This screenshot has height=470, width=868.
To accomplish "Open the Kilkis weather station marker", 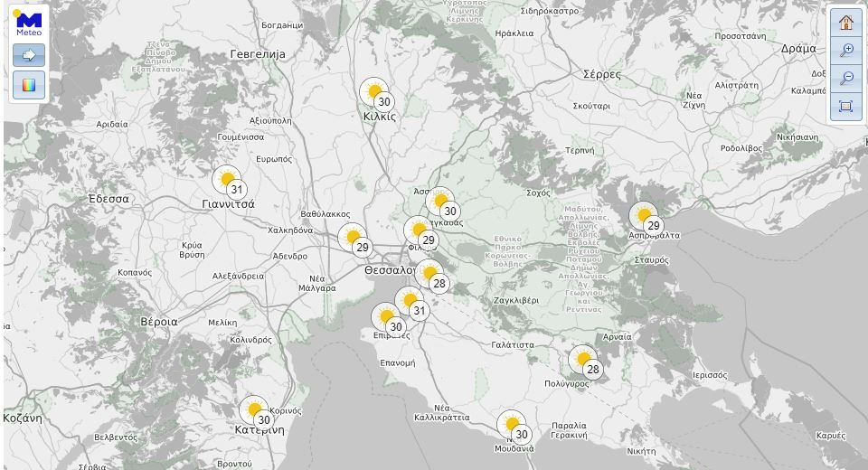I will pyautogui.click(x=374, y=92).
